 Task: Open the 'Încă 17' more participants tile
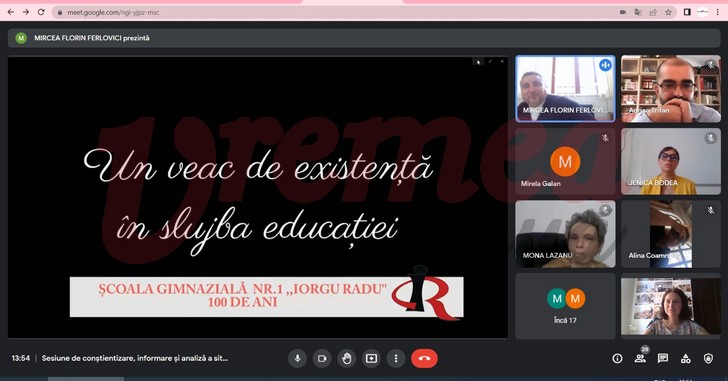click(x=566, y=306)
